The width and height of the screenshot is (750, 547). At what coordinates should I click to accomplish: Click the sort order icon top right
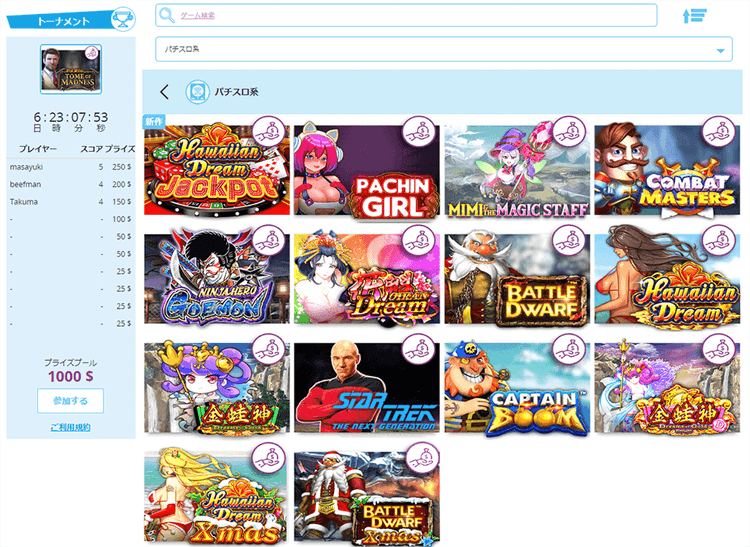pos(694,16)
